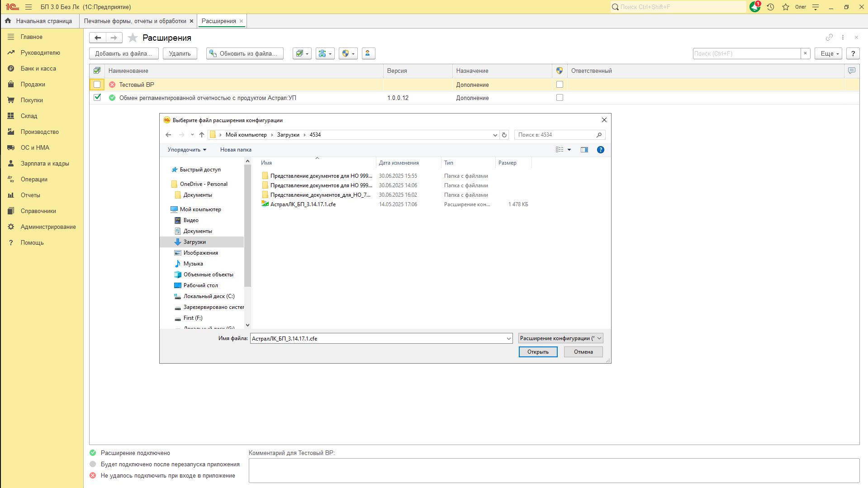Focus the global search Ctrl+Shift+F field

coord(678,7)
